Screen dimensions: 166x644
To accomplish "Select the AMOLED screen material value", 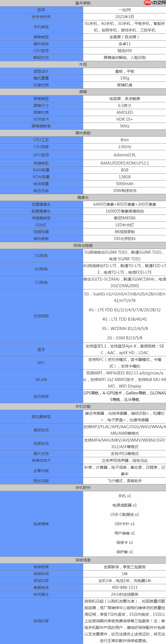I will point(125,112).
